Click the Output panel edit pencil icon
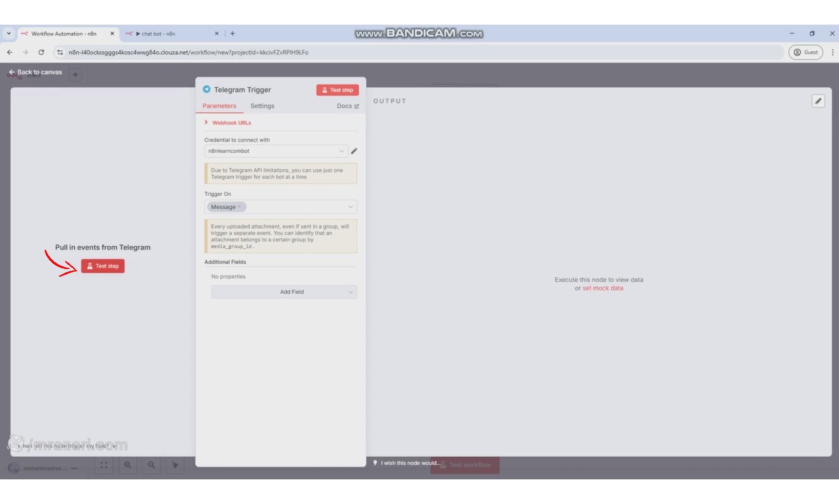 (818, 101)
